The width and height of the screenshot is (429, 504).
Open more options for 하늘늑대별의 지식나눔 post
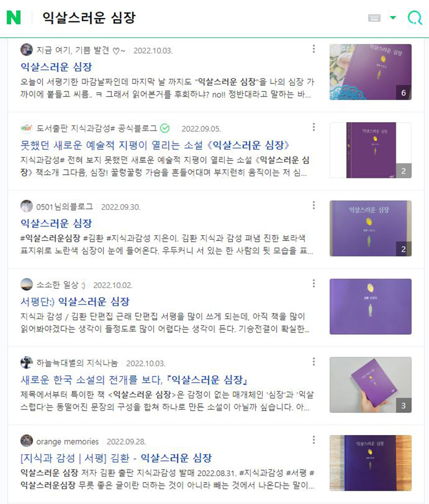[x=314, y=361]
